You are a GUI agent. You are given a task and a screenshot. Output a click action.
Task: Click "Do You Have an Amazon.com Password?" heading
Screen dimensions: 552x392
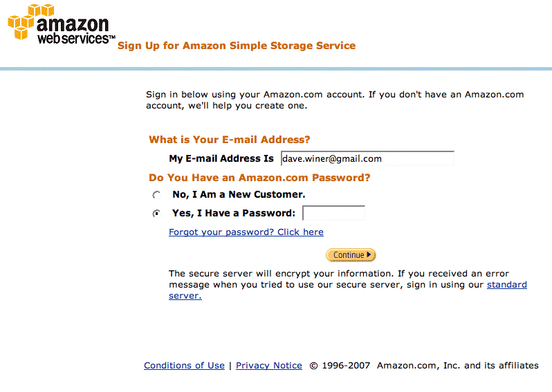[259, 178]
